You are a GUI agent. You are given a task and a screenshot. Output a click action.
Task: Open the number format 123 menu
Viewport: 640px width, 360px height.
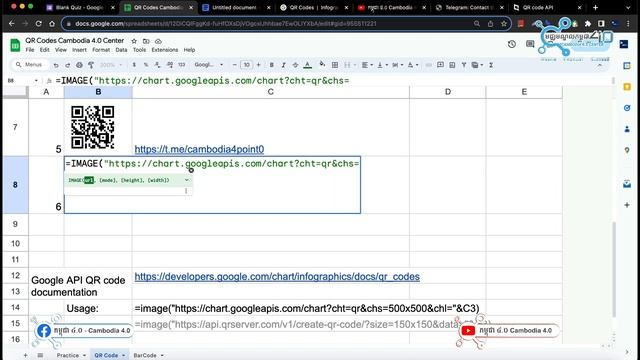(x=182, y=65)
